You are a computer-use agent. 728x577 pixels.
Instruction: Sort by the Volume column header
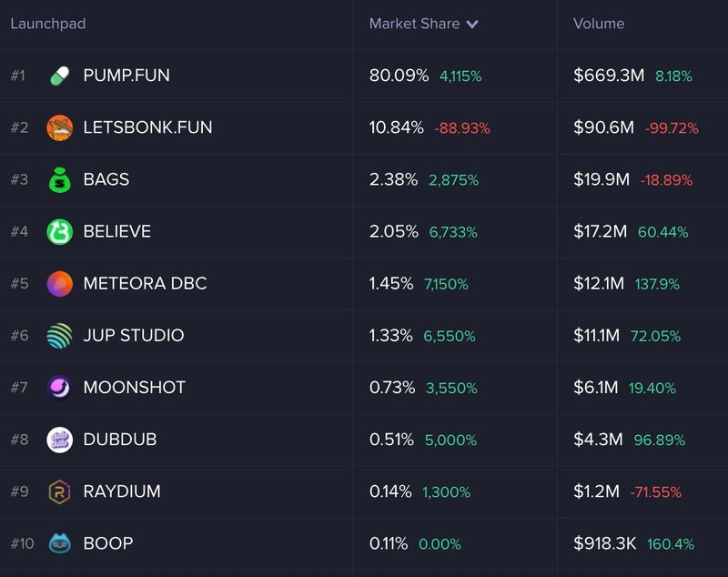tap(599, 24)
